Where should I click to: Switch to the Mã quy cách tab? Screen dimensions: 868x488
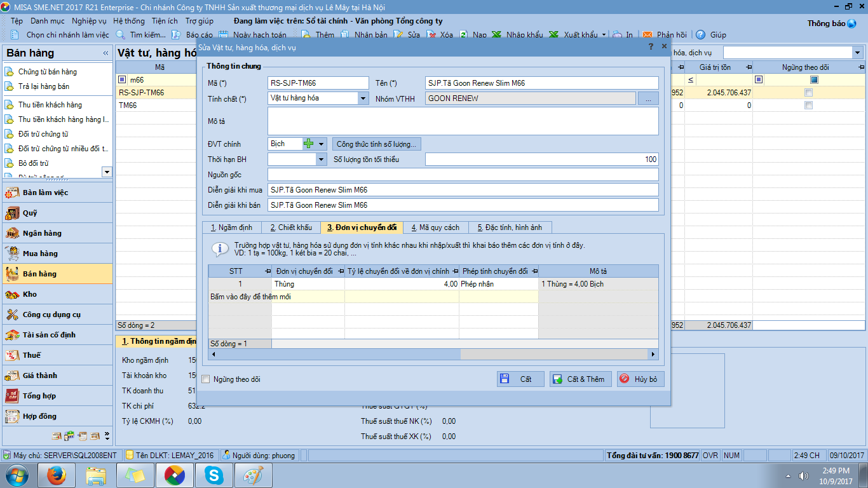coord(435,227)
